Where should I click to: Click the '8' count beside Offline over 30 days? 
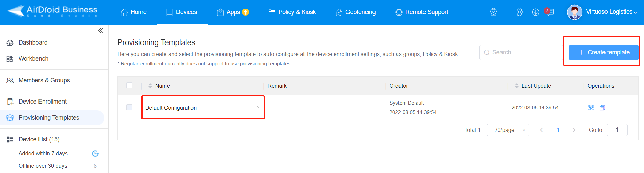(x=95, y=166)
